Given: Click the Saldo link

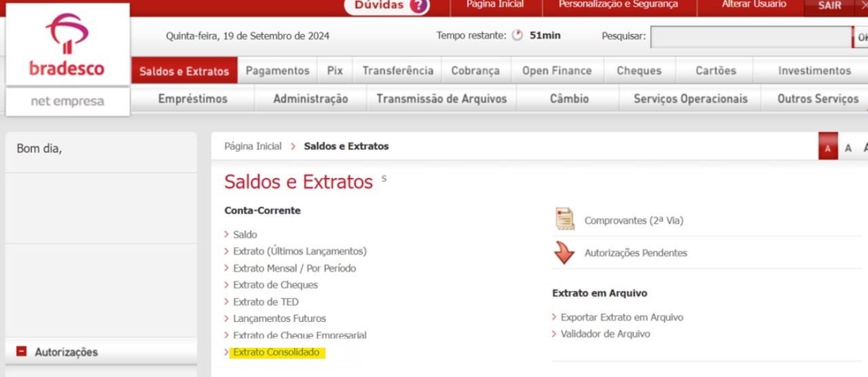Looking at the screenshot, I should tap(245, 234).
